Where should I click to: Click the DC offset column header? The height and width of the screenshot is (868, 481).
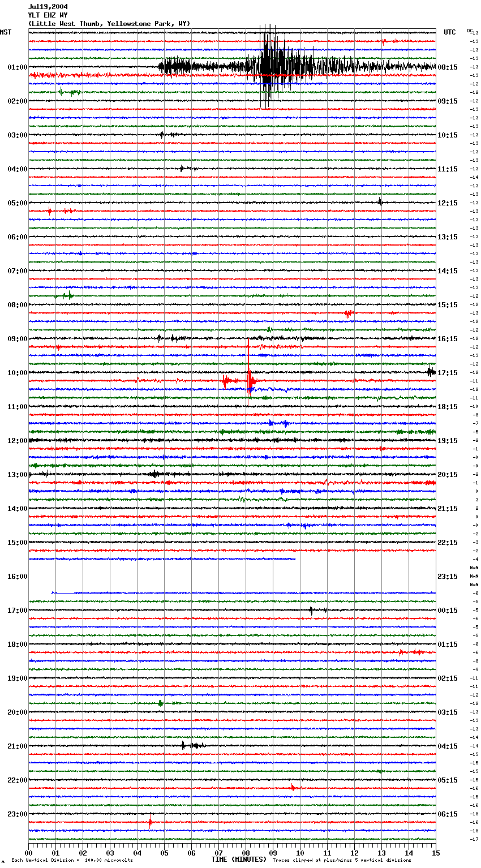pos(470,31)
